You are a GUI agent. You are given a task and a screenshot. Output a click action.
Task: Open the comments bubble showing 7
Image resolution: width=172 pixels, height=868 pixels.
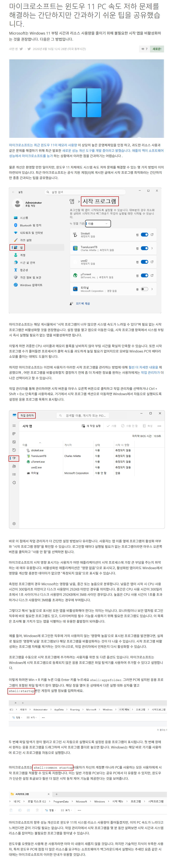(x=144, y=49)
